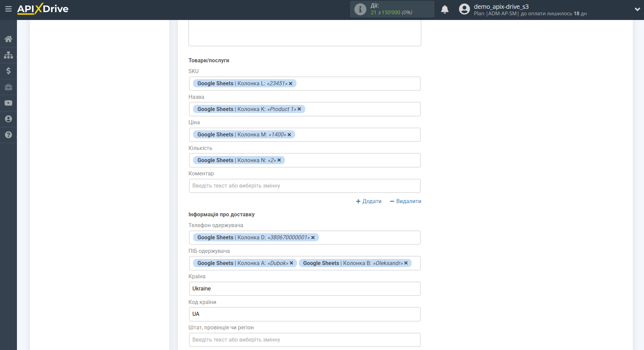This screenshot has width=644, height=350.
Task: Remove the Колонка L «23451» tag
Action: click(x=291, y=84)
